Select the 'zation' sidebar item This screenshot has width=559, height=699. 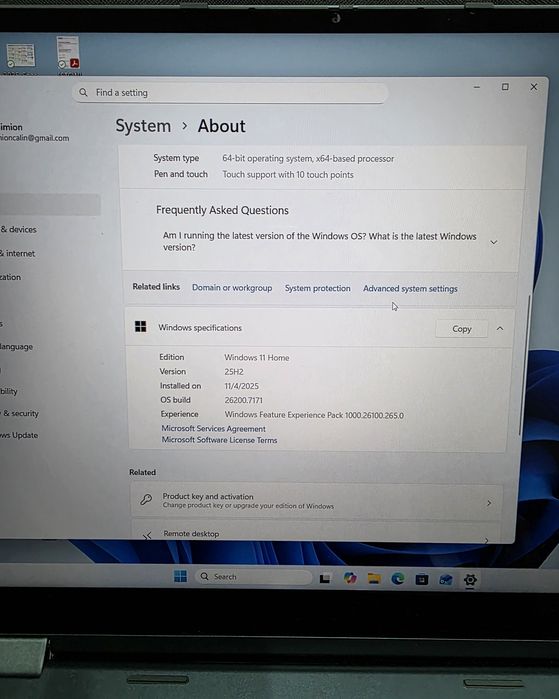tap(10, 277)
